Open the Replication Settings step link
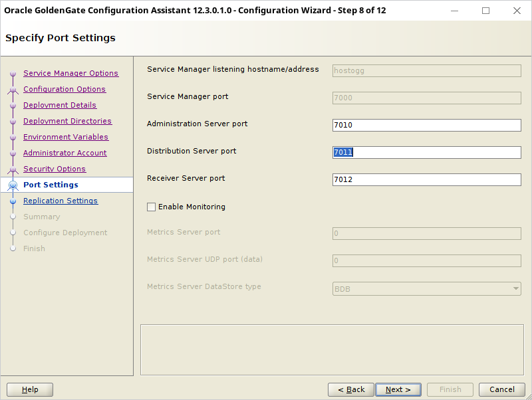532x400 pixels. tap(61, 201)
